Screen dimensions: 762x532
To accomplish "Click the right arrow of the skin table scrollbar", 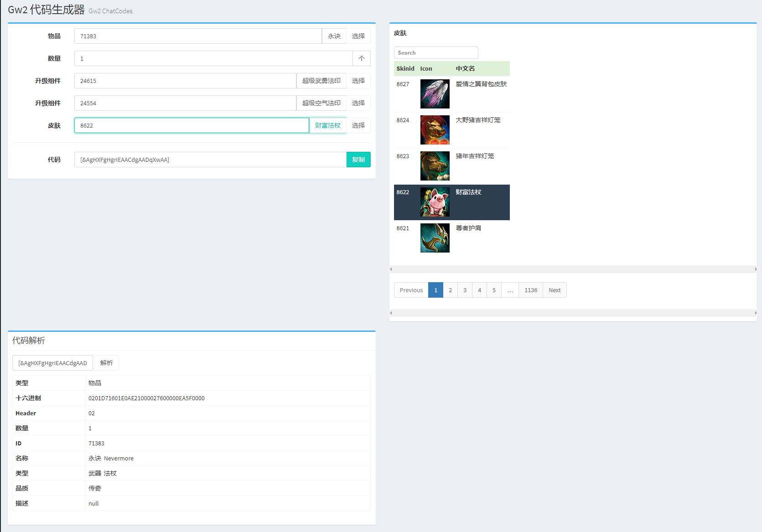I will [x=756, y=269].
